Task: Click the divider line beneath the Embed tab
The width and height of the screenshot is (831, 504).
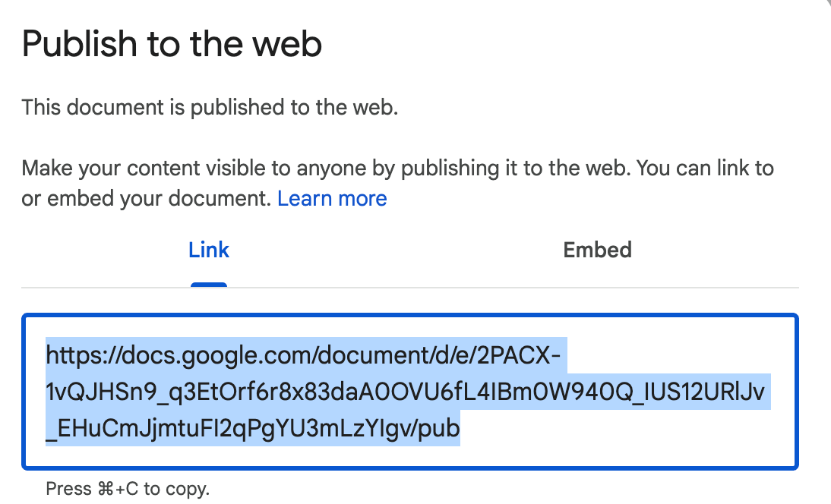Action: point(597,288)
